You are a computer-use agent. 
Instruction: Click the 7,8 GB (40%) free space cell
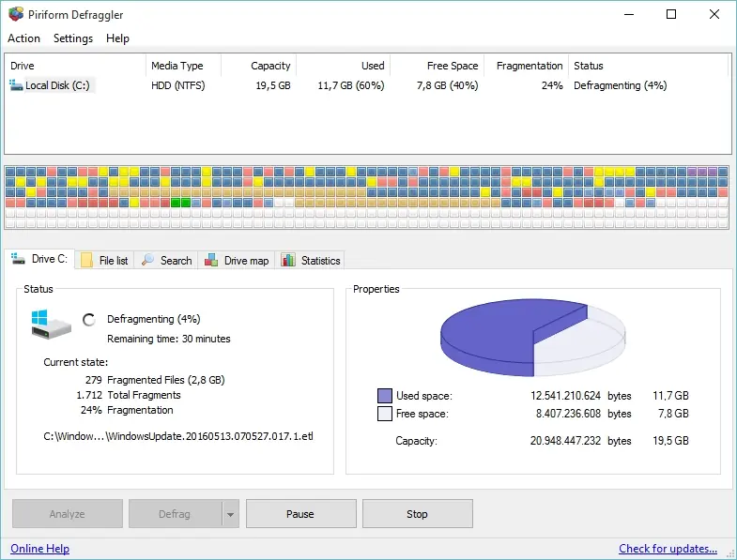pyautogui.click(x=448, y=85)
